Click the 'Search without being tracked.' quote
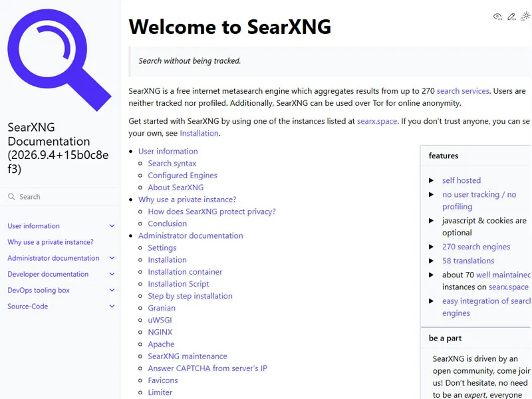The image size is (532, 399). coord(190,61)
